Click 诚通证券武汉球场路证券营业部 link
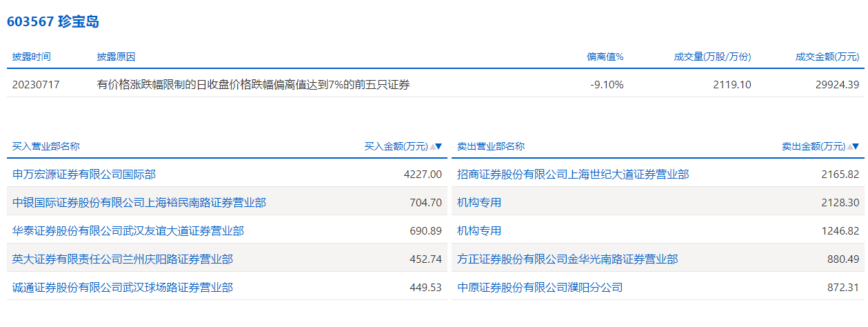 pyautogui.click(x=123, y=287)
